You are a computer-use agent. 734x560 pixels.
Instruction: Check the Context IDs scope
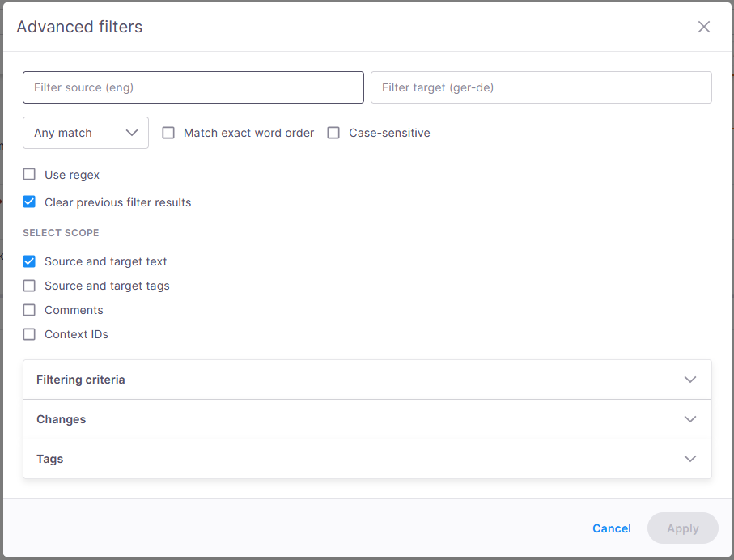coord(29,333)
